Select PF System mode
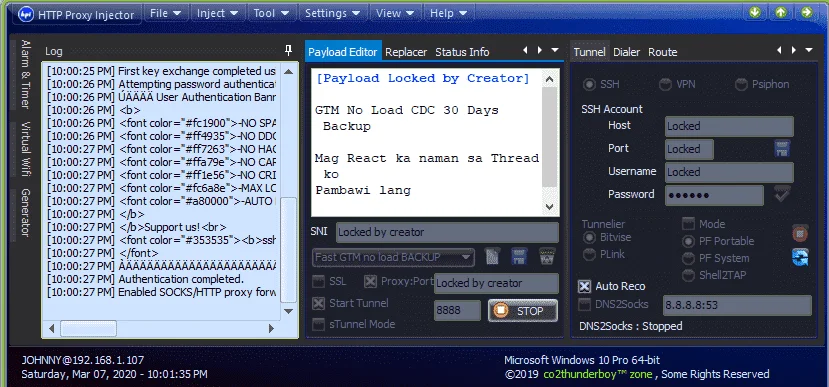The width and height of the screenshot is (829, 387). point(688,259)
